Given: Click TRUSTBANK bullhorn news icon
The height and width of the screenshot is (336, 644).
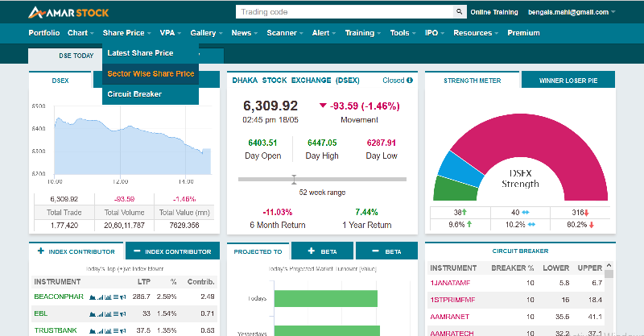Looking at the screenshot, I should point(123,331).
